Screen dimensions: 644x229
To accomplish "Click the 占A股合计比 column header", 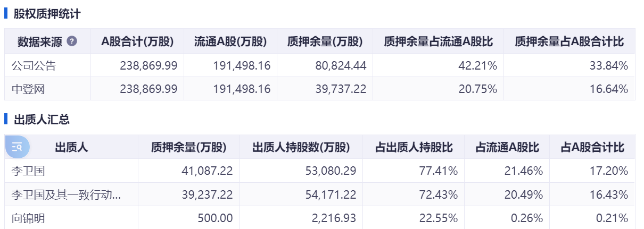I will coord(592,147).
